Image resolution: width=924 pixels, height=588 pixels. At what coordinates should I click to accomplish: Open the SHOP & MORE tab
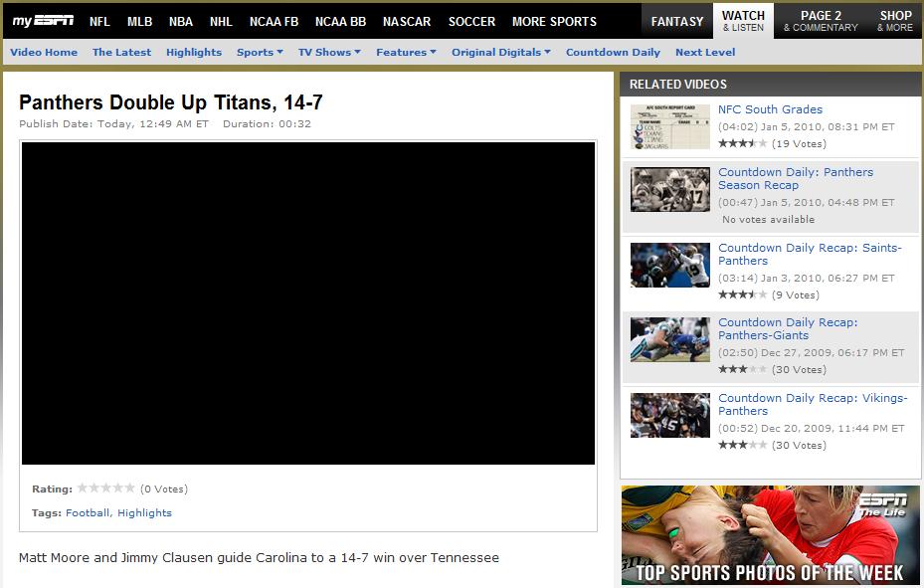click(x=895, y=21)
